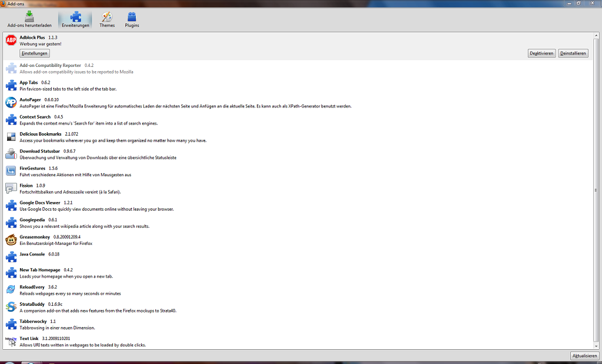Switch to the Erweiterungen tab

coord(75,19)
